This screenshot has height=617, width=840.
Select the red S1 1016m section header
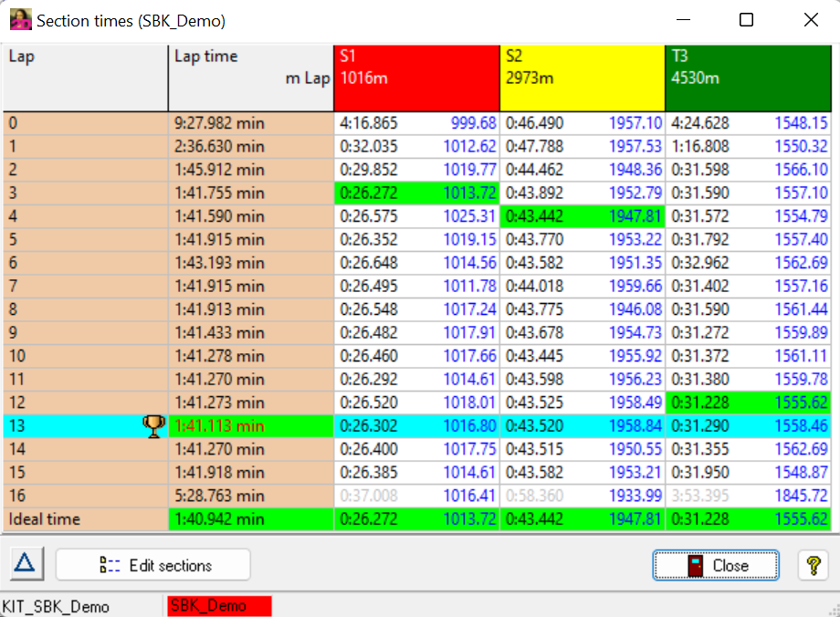416,78
